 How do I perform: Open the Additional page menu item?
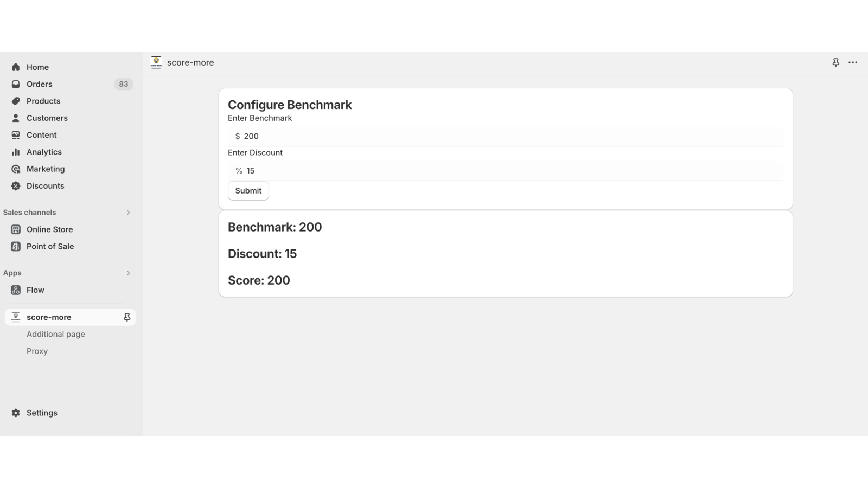point(56,334)
